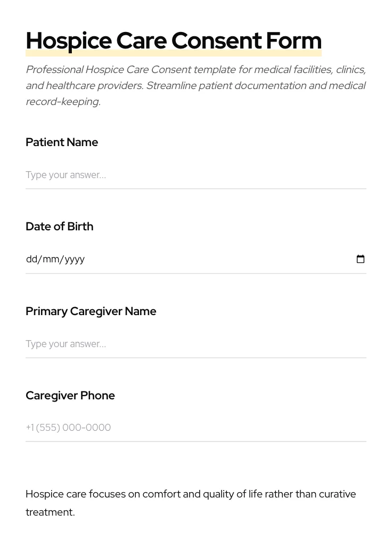Click the Hospice Care Consent Form title
The width and height of the screenshot is (392, 546).
[x=174, y=40]
